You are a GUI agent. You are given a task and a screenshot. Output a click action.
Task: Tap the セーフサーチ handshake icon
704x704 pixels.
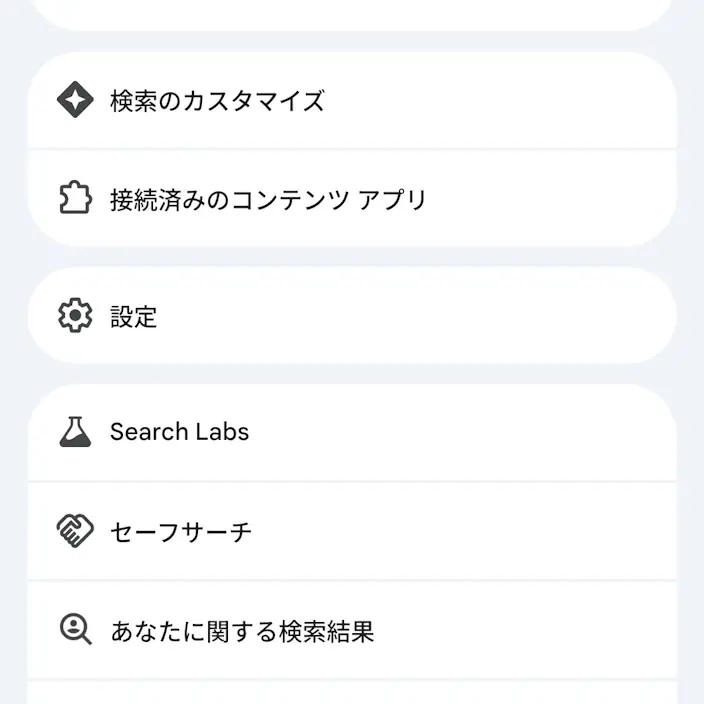point(75,531)
